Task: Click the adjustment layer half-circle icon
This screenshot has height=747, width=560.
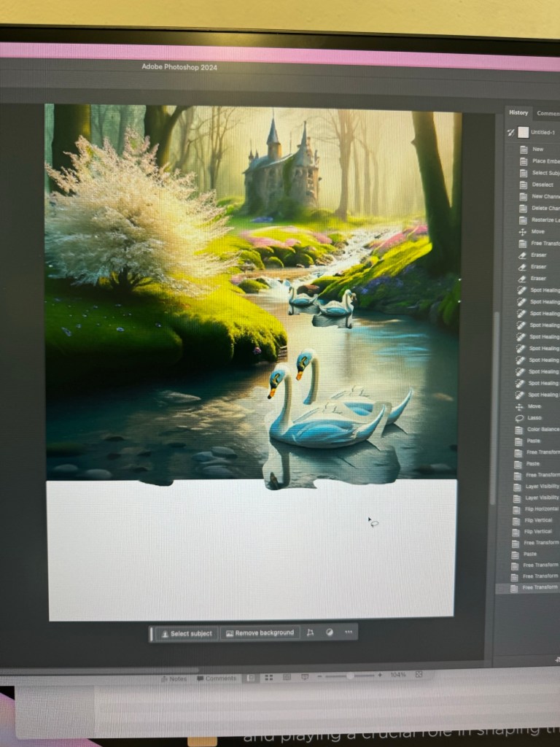Action: click(330, 632)
